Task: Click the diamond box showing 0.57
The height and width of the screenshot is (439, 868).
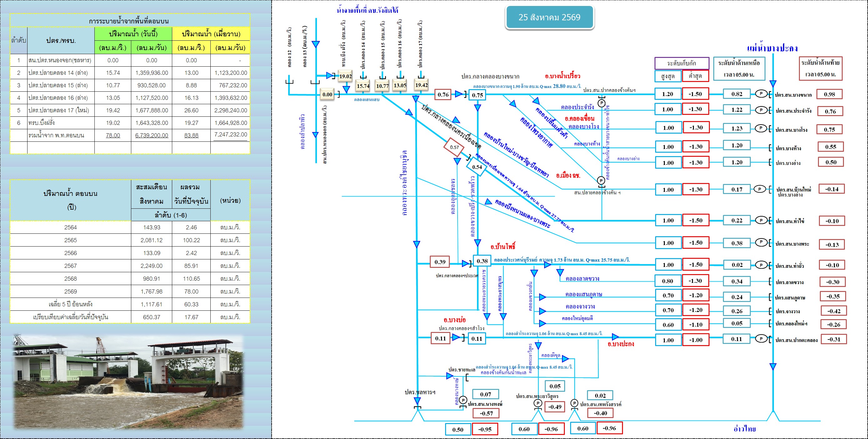Action: coord(454,147)
